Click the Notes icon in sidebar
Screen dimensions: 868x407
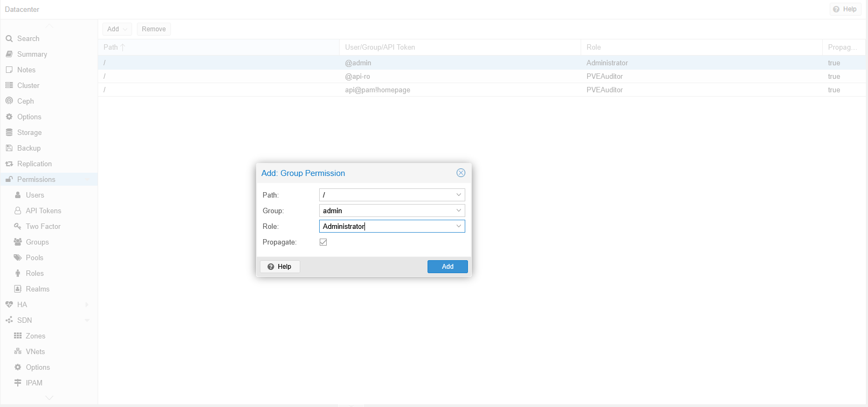[x=9, y=70]
